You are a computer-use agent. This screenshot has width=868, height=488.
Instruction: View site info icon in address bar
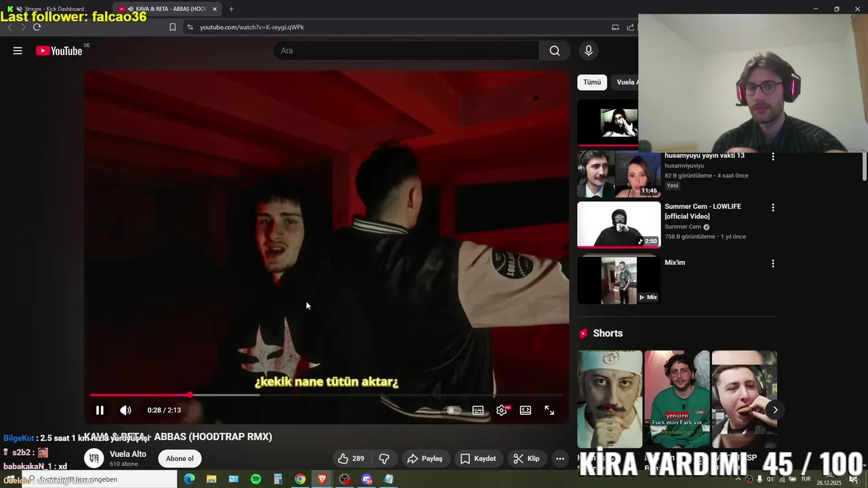coord(190,27)
